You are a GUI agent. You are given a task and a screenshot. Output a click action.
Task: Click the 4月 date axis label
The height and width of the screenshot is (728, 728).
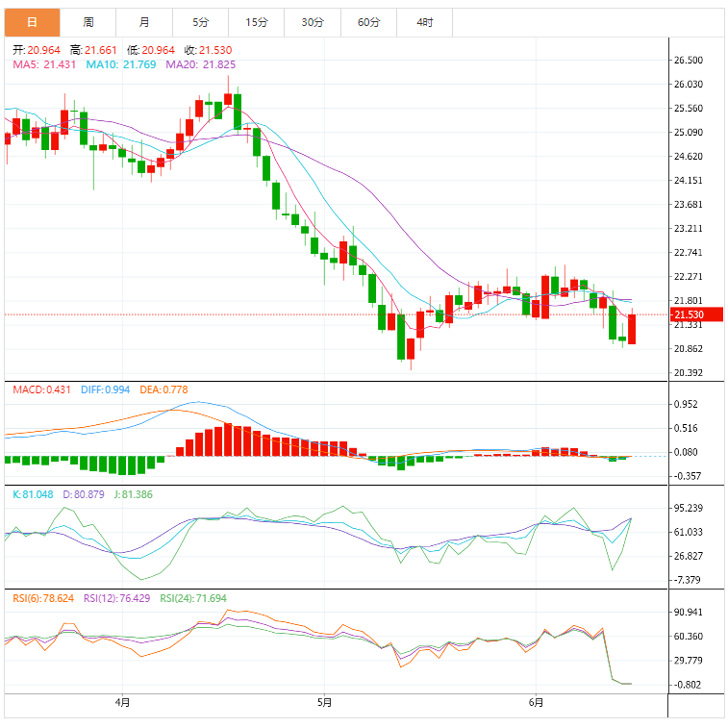pyautogui.click(x=122, y=702)
